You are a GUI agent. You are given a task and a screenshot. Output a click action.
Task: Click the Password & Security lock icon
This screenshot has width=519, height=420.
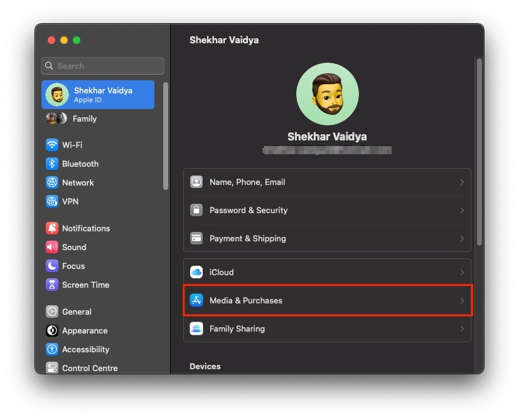[x=196, y=210]
